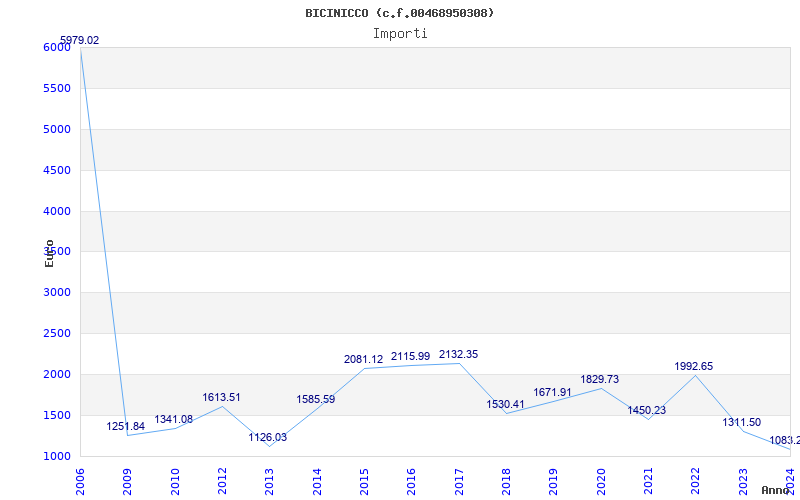Click the Euro y-axis title
This screenshot has width=800, height=500.
(49, 252)
